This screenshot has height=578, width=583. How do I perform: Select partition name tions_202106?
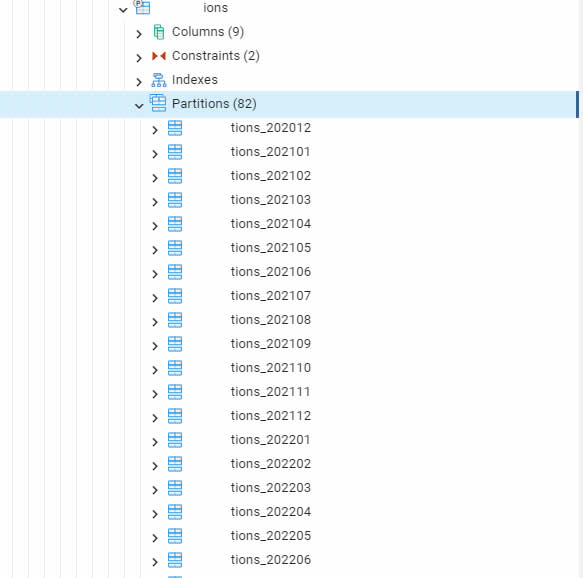(271, 272)
